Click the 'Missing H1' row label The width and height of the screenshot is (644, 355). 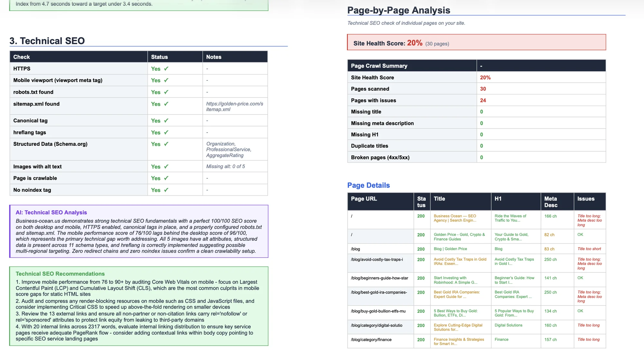365,135
